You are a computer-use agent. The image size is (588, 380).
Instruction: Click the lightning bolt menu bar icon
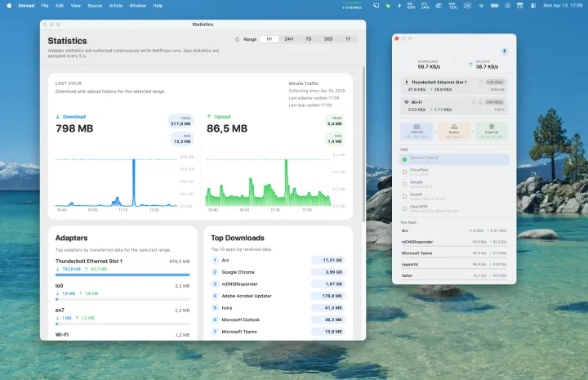pos(399,6)
